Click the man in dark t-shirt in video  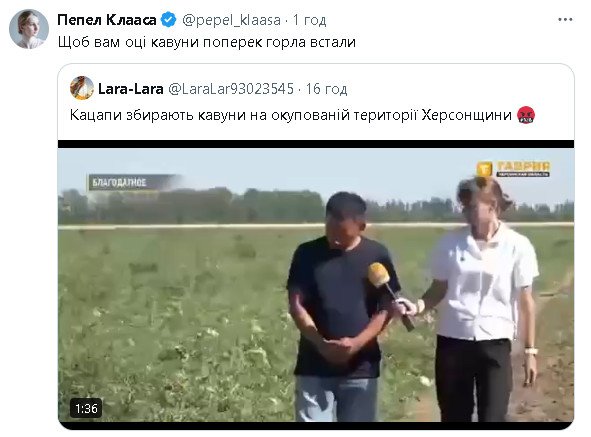pos(339,306)
